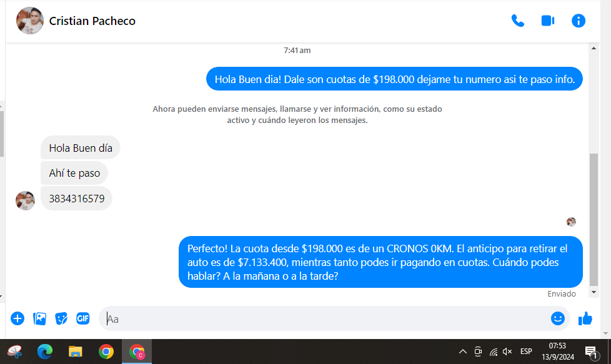Viewport: 611px width, 364px height.
Task: Open the GIF picker
Action: [x=82, y=318]
